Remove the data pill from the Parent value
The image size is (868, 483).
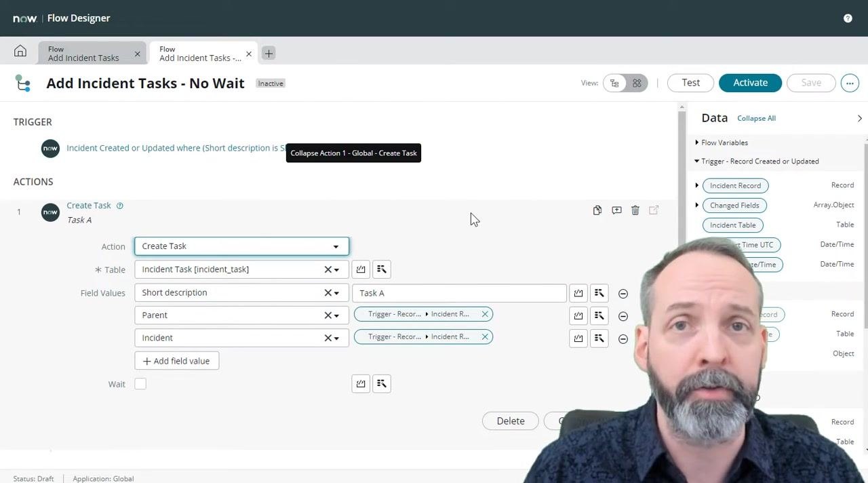coord(485,314)
